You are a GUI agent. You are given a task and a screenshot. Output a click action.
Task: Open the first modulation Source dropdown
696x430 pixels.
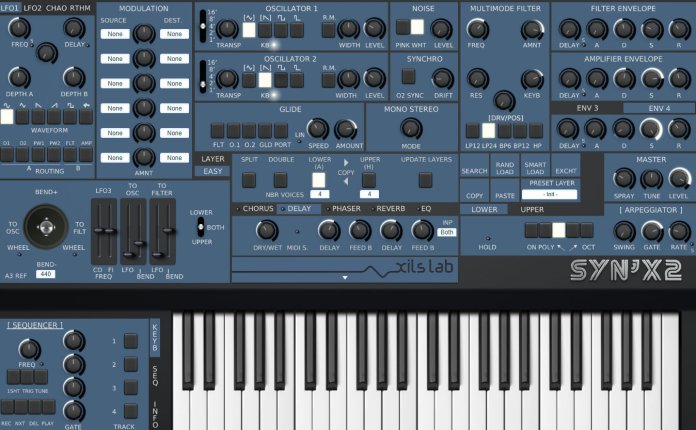[x=114, y=34]
